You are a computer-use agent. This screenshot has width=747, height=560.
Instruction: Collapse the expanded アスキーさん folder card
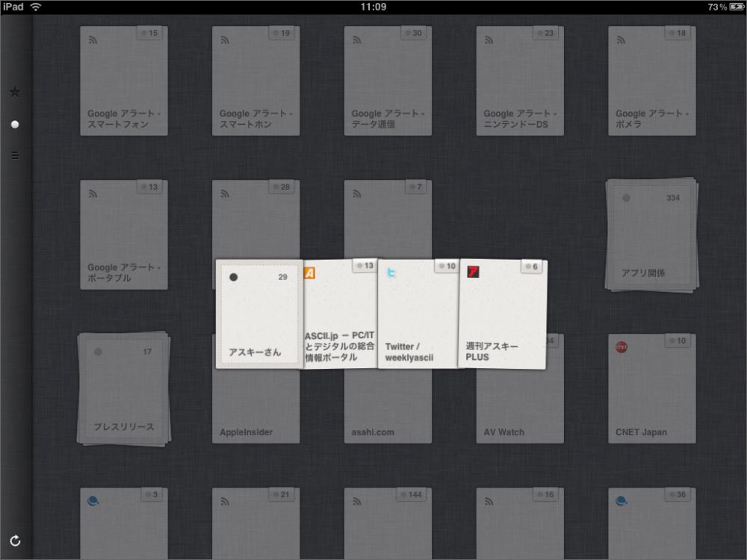click(258, 314)
